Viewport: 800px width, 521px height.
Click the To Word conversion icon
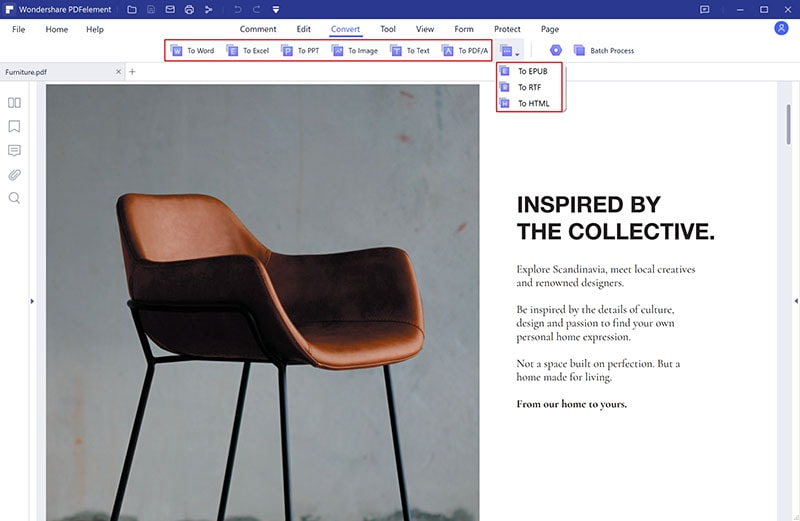[178, 50]
